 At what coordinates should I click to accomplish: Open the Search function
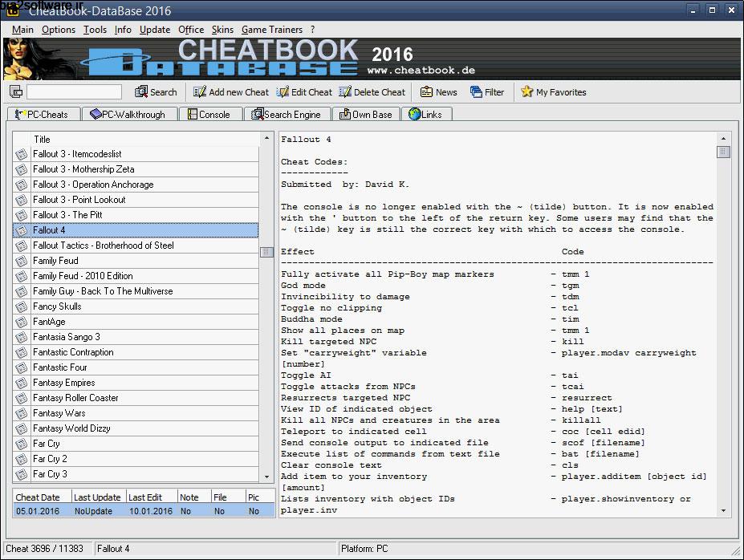156,91
